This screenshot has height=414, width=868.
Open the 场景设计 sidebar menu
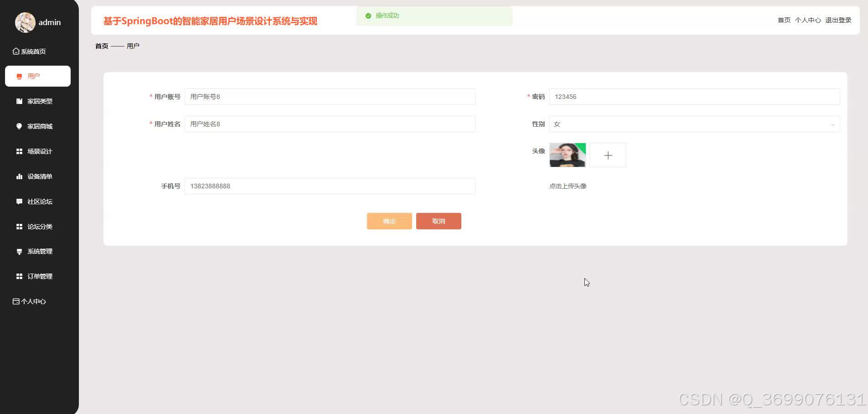(38, 151)
